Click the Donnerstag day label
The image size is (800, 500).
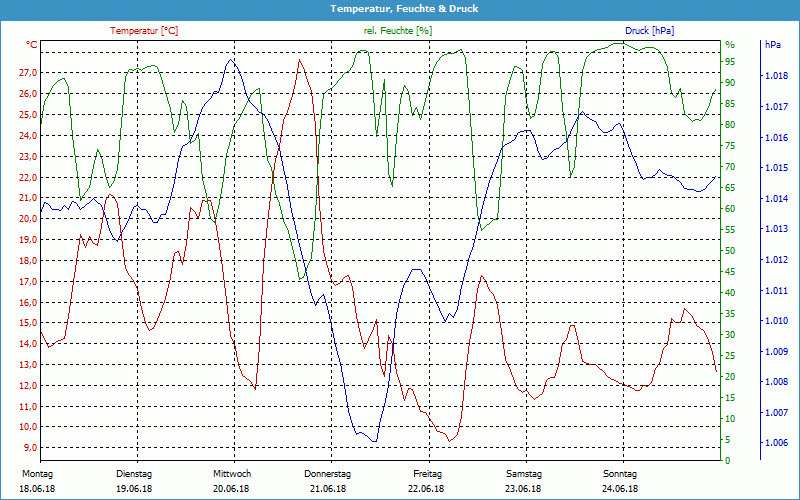click(x=328, y=473)
